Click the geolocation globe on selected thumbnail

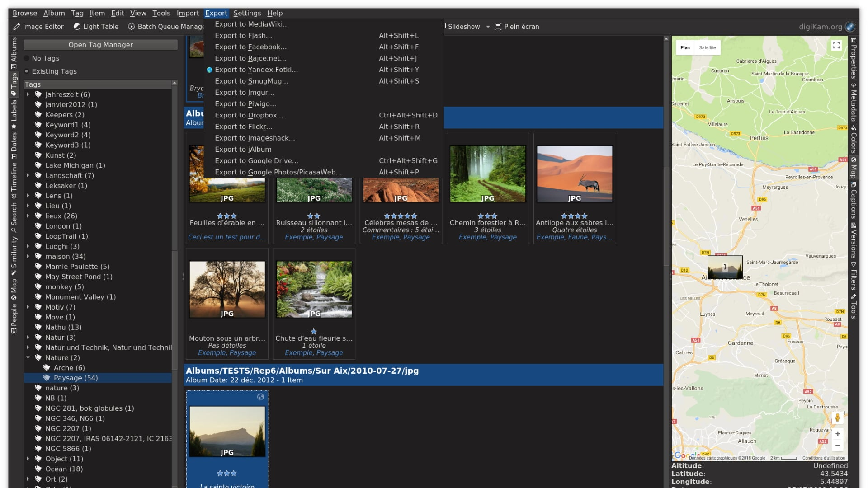pos(260,397)
